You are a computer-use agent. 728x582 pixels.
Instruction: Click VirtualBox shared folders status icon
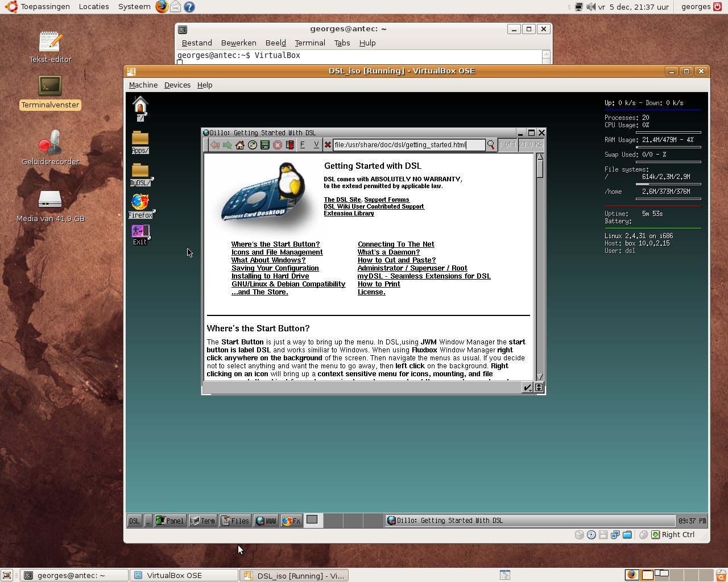[627, 535]
